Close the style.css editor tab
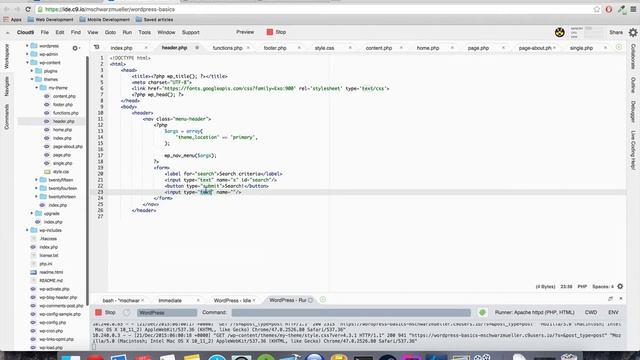This screenshot has width=640, height=360. (350, 48)
